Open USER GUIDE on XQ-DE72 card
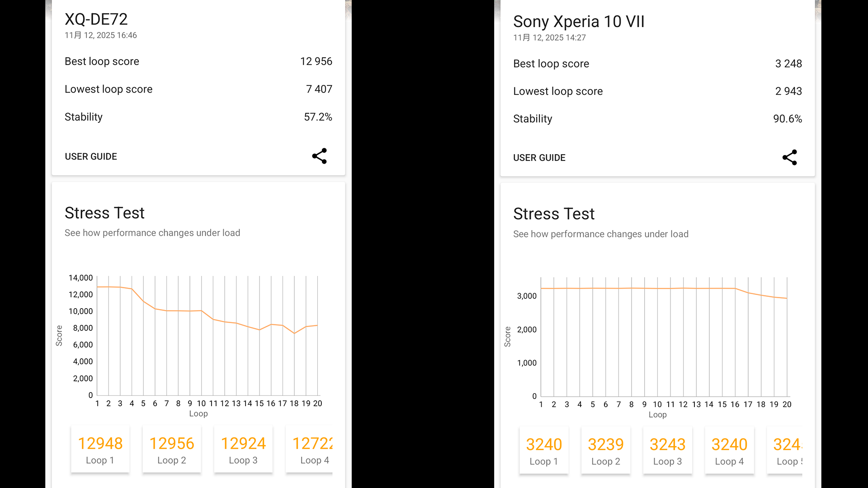 click(91, 156)
